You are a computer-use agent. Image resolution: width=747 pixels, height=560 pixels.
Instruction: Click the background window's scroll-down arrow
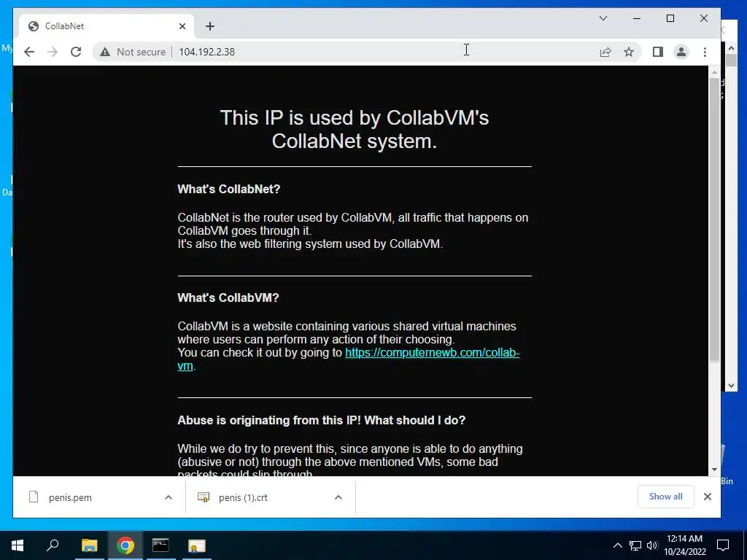tap(731, 386)
